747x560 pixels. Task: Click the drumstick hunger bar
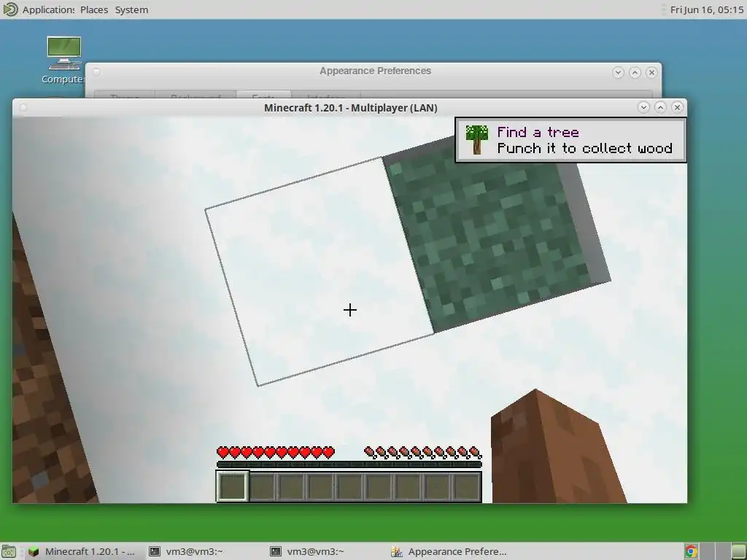[x=422, y=452]
